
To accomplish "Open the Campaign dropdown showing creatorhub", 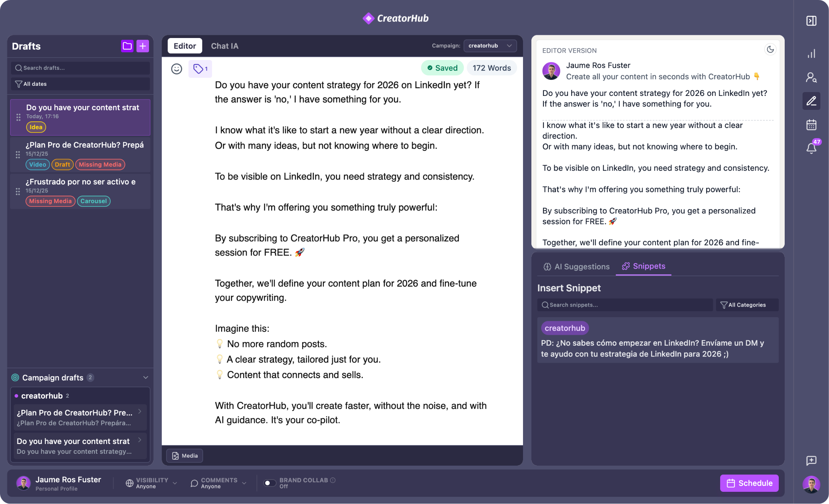I will [x=490, y=46].
